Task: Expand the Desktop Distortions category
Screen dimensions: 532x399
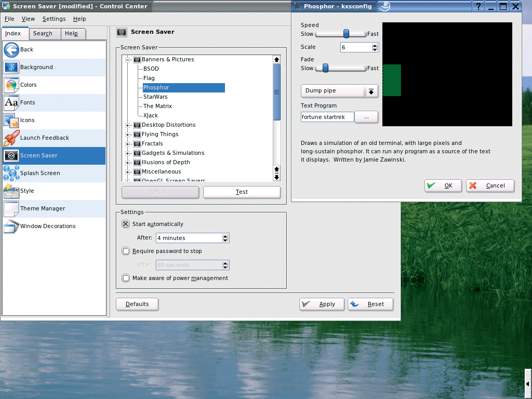Action: [x=128, y=125]
